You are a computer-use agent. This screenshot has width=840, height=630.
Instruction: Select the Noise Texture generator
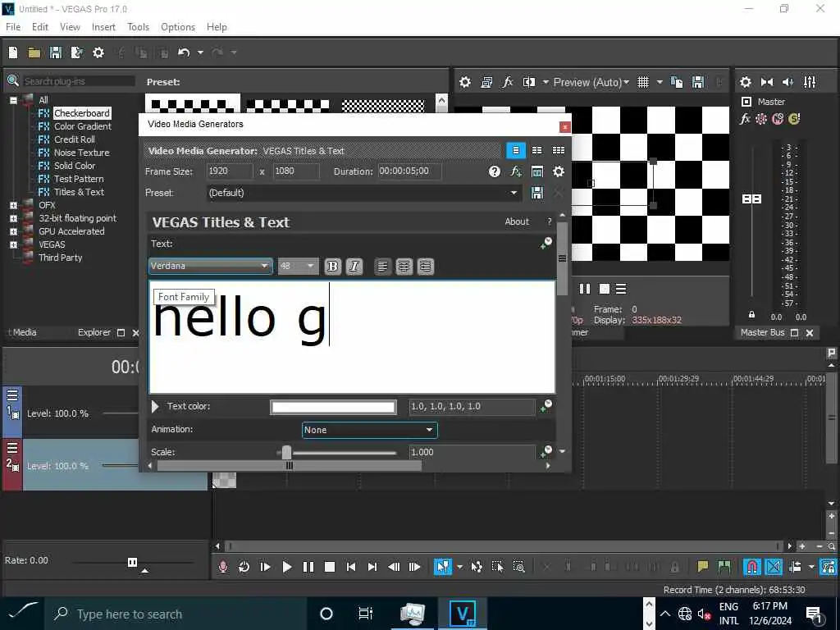81,153
